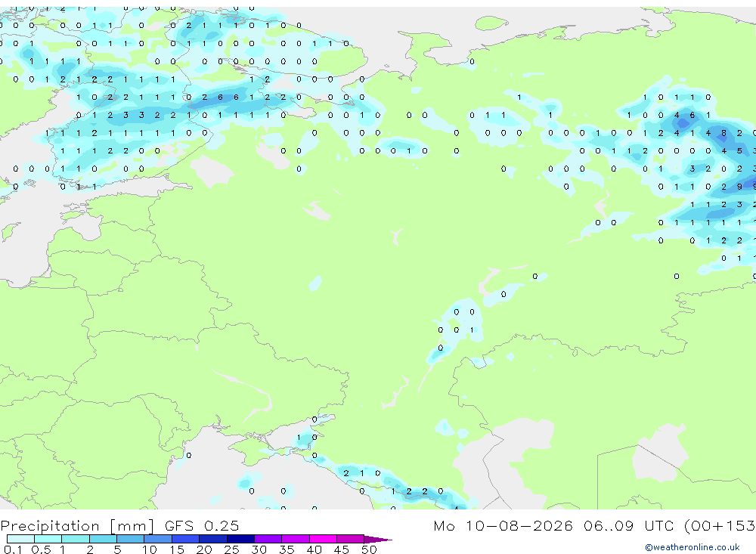
Task: Click the '0.1' legend scale label
Action: tap(12, 549)
